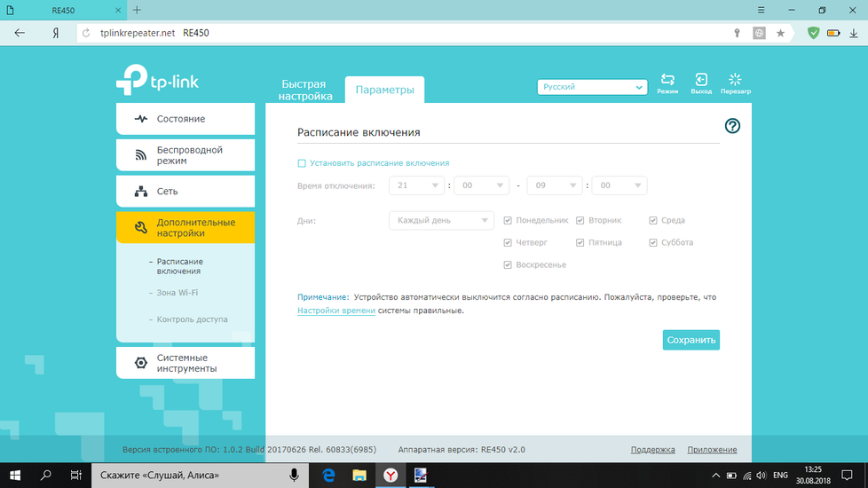
Task: Click the browser bookmark star icon
Action: tap(780, 33)
